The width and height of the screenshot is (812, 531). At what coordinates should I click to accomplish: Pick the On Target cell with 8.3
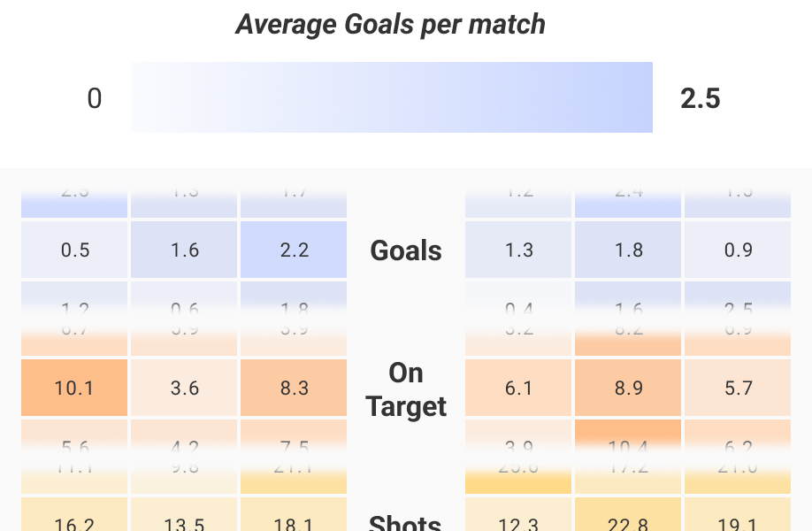click(294, 388)
